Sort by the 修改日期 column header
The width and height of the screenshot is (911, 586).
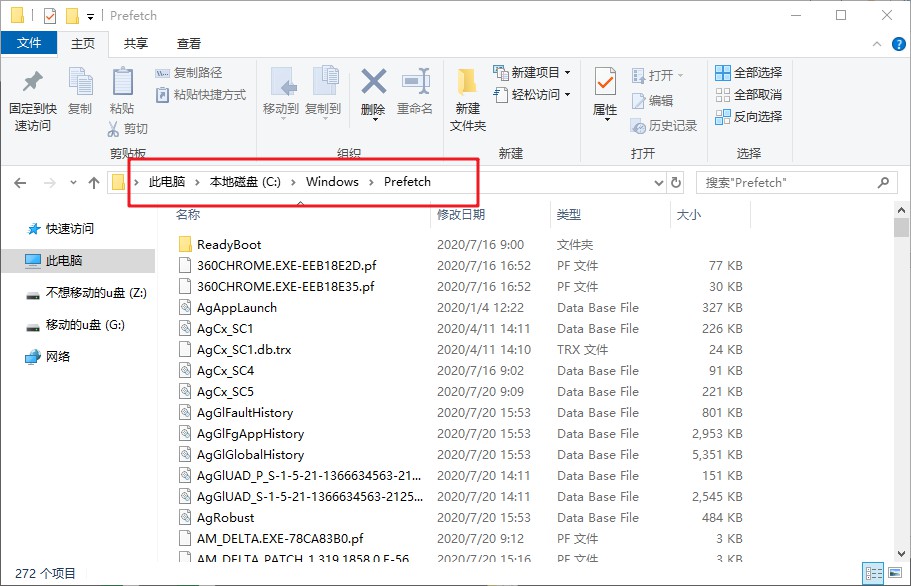[461, 215]
